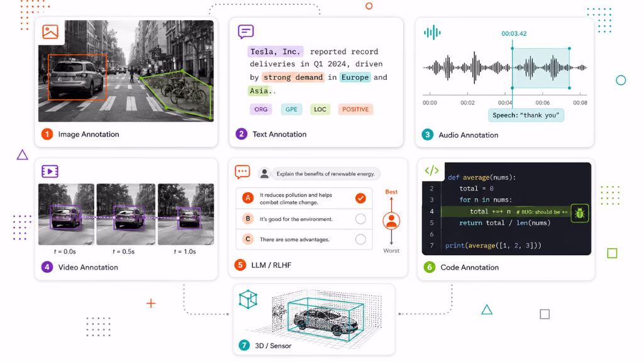The height and width of the screenshot is (362, 644).
Task: Click the B answer badge
Action: click(248, 219)
